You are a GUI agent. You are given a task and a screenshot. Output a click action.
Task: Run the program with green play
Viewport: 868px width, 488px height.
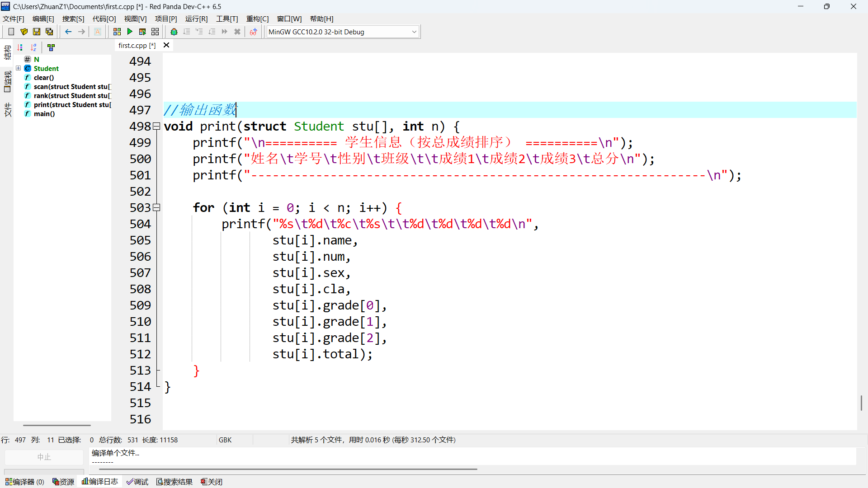(130, 32)
